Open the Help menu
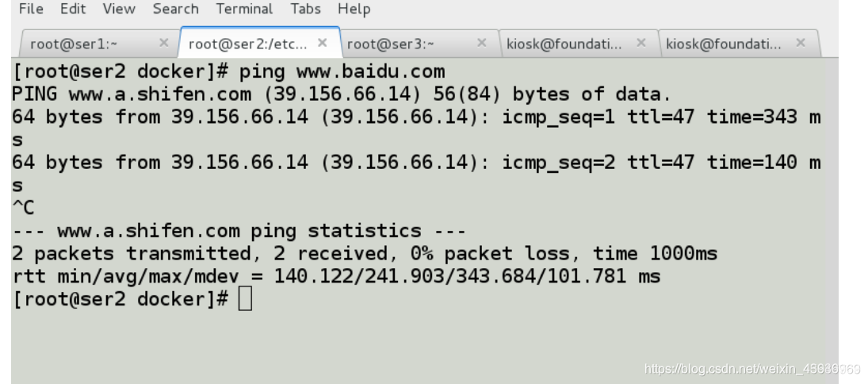The image size is (868, 384). 354,9
